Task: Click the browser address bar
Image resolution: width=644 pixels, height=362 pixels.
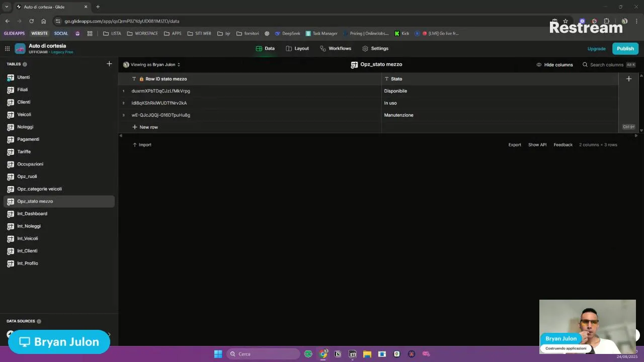Action: pos(302,21)
